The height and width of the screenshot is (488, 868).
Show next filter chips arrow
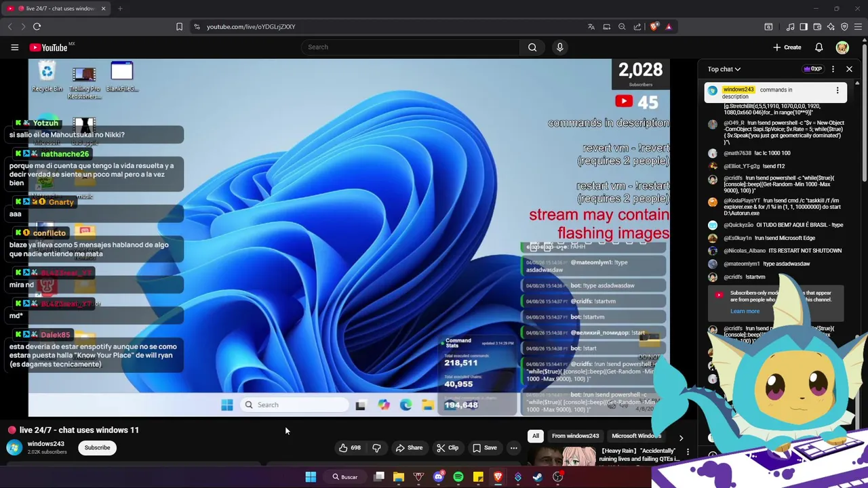(x=681, y=438)
